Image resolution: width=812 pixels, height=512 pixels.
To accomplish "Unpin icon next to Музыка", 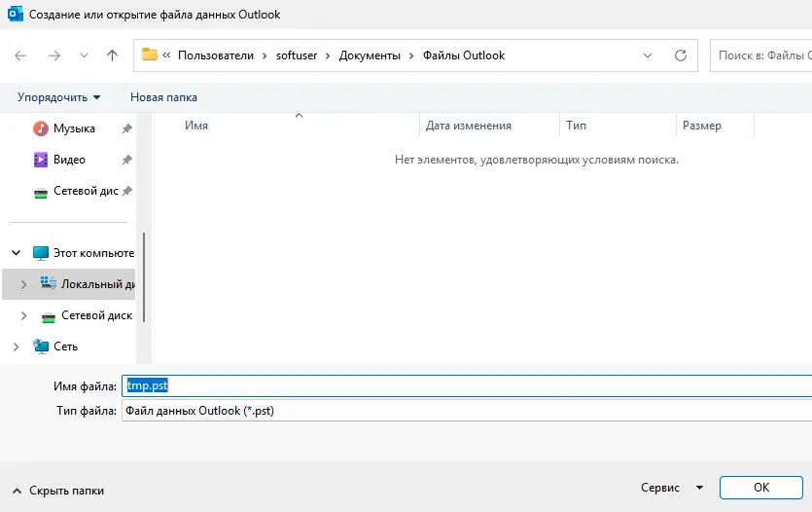I will [x=126, y=128].
